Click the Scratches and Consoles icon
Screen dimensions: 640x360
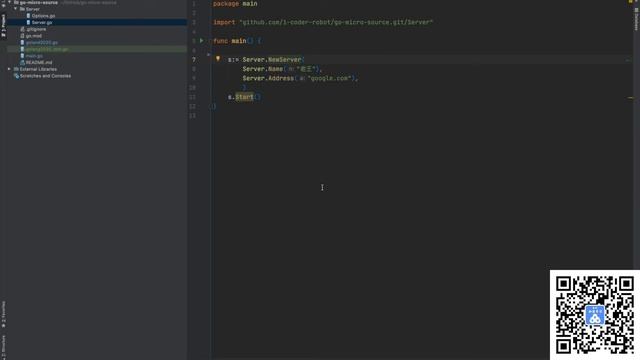click(16, 76)
